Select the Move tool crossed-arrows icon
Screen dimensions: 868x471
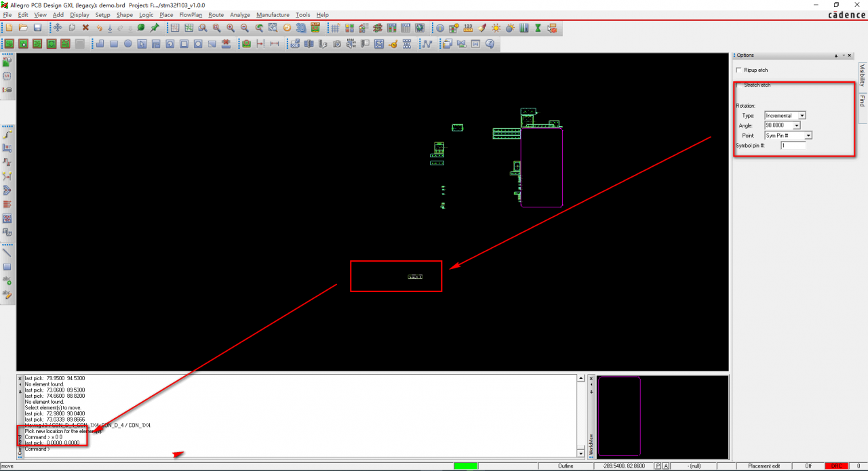pyautogui.click(x=57, y=28)
